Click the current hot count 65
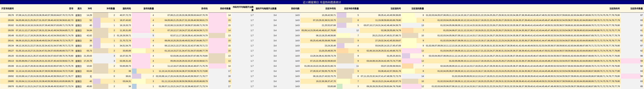This screenshot has width=644, height=89. pos(641,86)
